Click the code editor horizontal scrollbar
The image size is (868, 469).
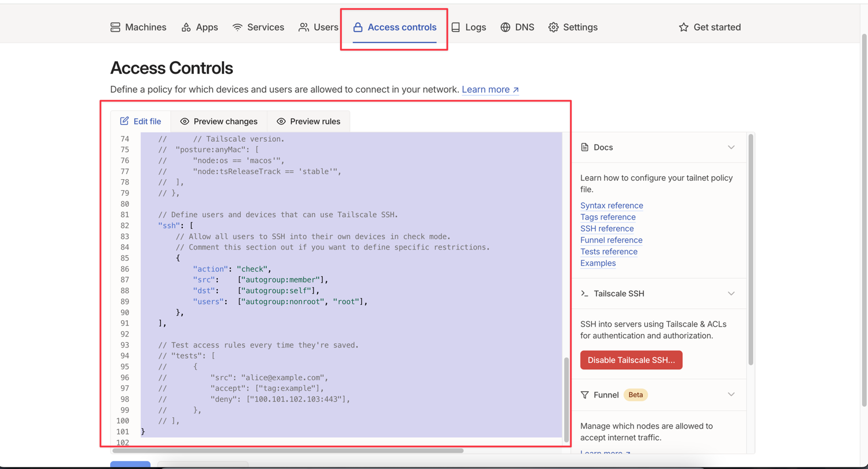[x=288, y=451]
